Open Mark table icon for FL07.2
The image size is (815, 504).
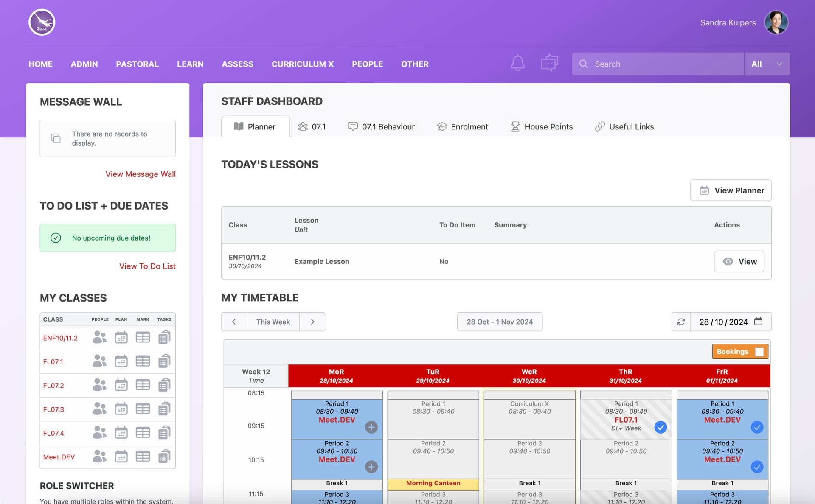tap(143, 385)
